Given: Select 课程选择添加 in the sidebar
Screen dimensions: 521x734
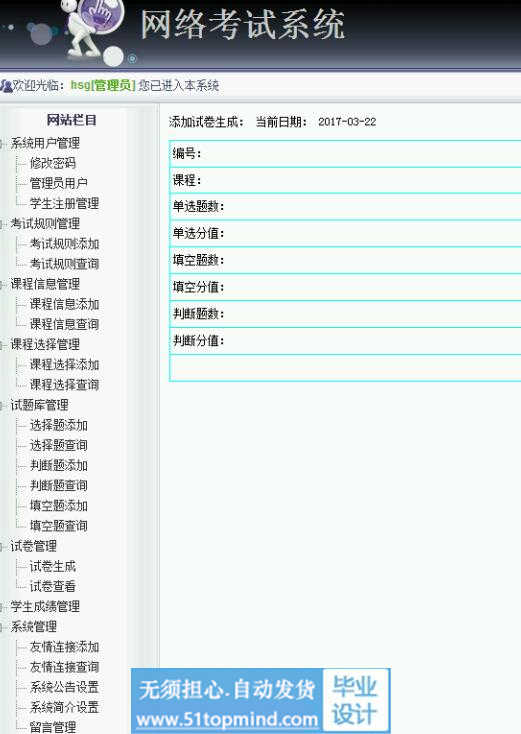Looking at the screenshot, I should click(x=64, y=364).
